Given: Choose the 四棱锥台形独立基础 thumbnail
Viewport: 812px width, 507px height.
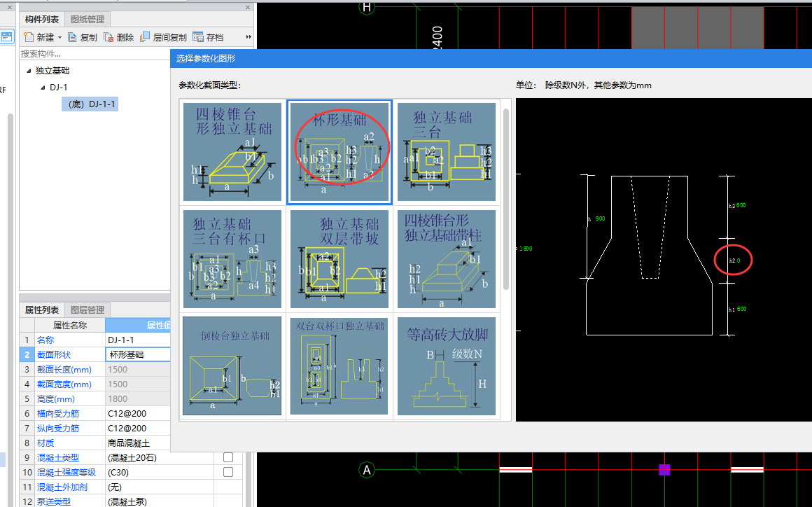Looking at the screenshot, I should (232, 152).
